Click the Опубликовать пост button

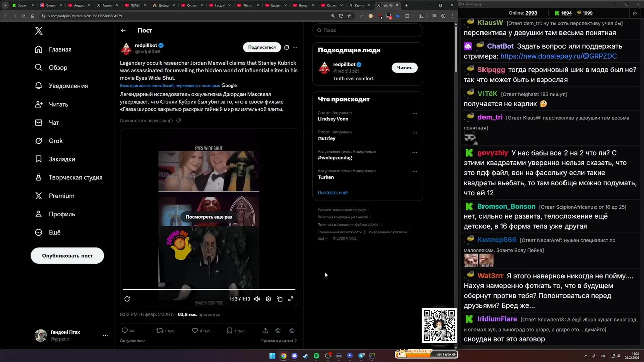[x=67, y=256]
